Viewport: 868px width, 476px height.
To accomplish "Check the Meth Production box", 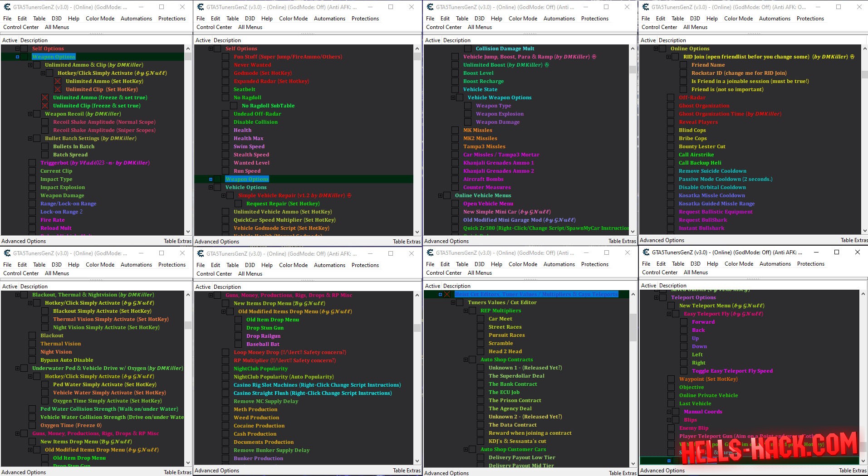I will coord(226,409).
